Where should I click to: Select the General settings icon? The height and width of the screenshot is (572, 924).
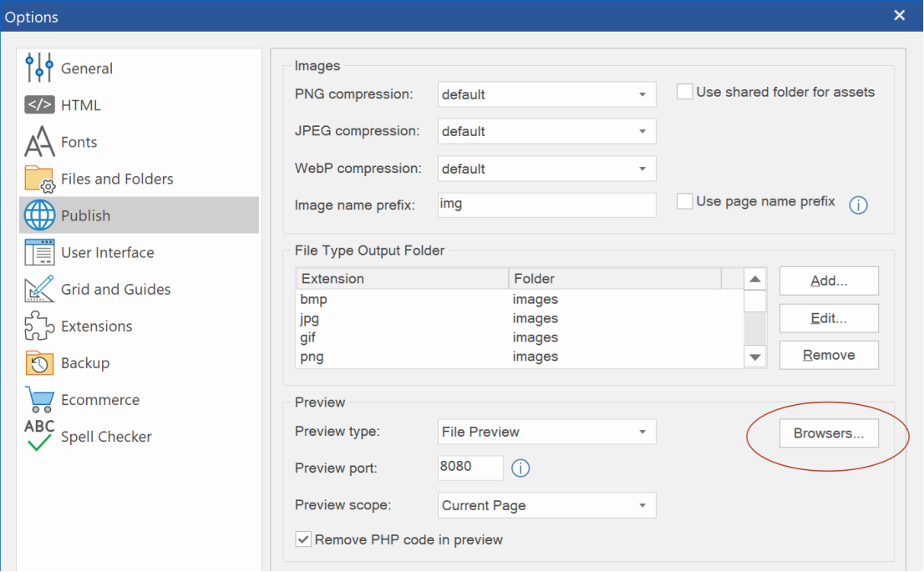coord(39,68)
